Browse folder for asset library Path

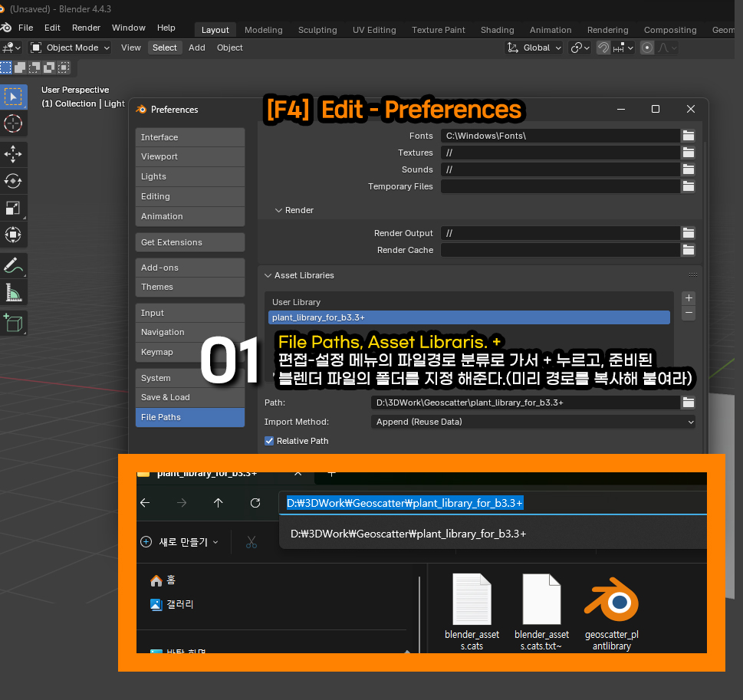689,403
